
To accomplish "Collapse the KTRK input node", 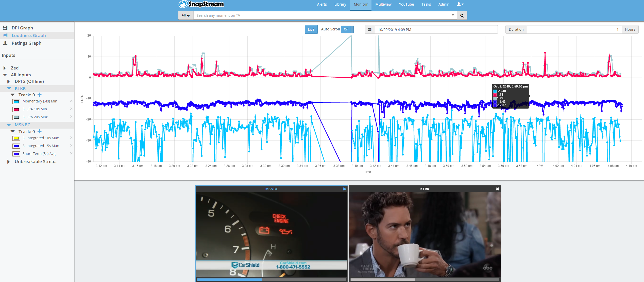I will 9,88.
